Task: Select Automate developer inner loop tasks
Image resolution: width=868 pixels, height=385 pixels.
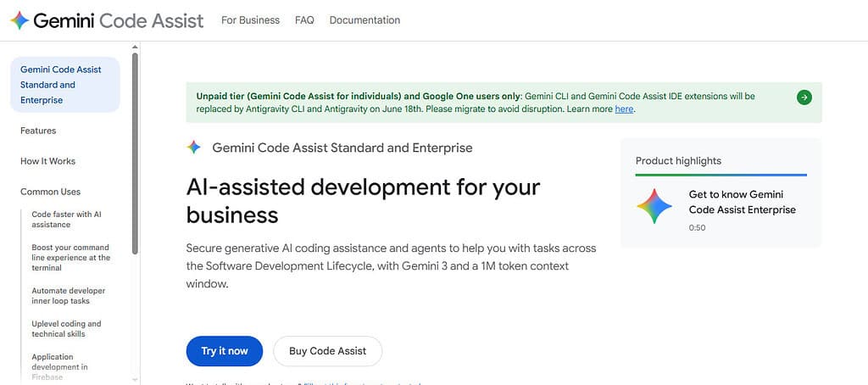Action: (68, 296)
